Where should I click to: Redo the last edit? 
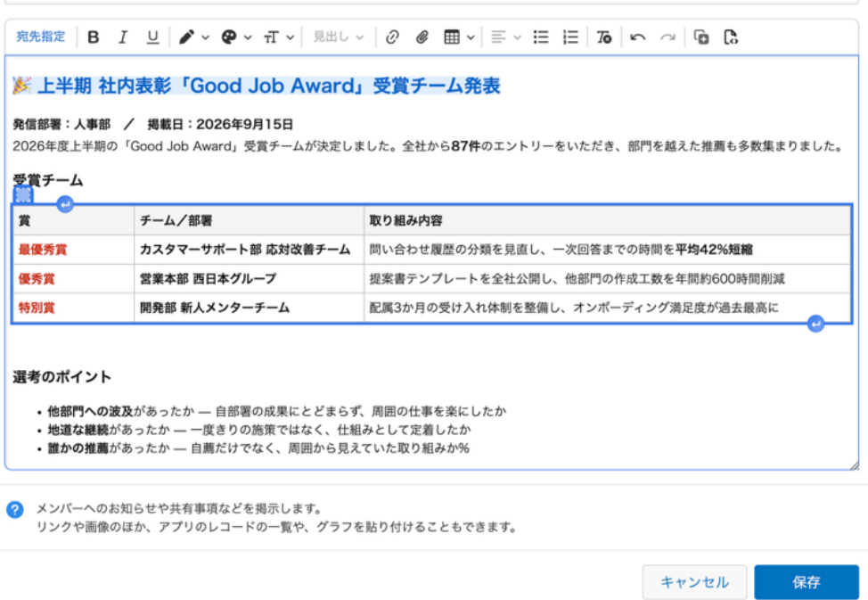point(667,37)
